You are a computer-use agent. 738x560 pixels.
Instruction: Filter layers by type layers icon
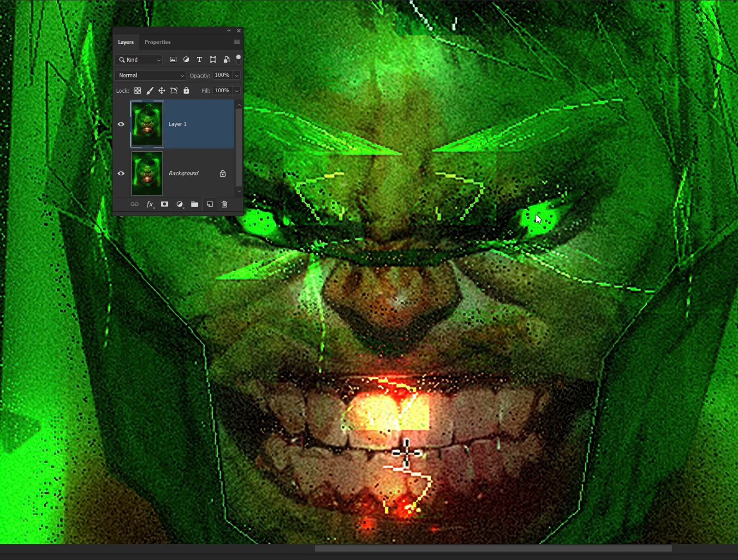pyautogui.click(x=200, y=60)
